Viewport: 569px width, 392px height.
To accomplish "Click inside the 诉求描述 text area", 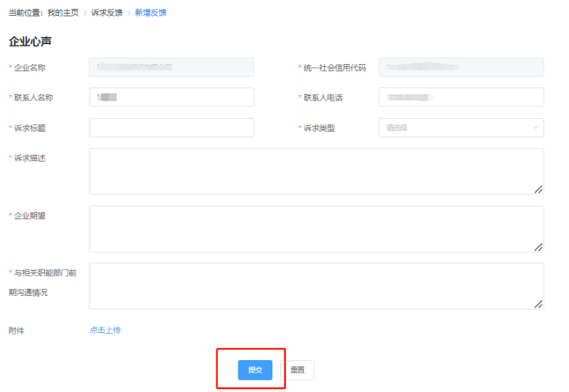I will click(313, 171).
